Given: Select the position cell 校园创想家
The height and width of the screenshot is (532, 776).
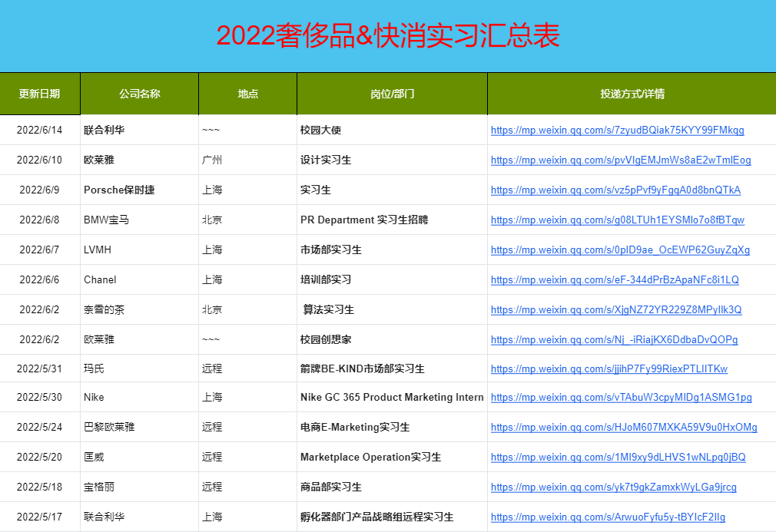Looking at the screenshot, I should pos(393,339).
